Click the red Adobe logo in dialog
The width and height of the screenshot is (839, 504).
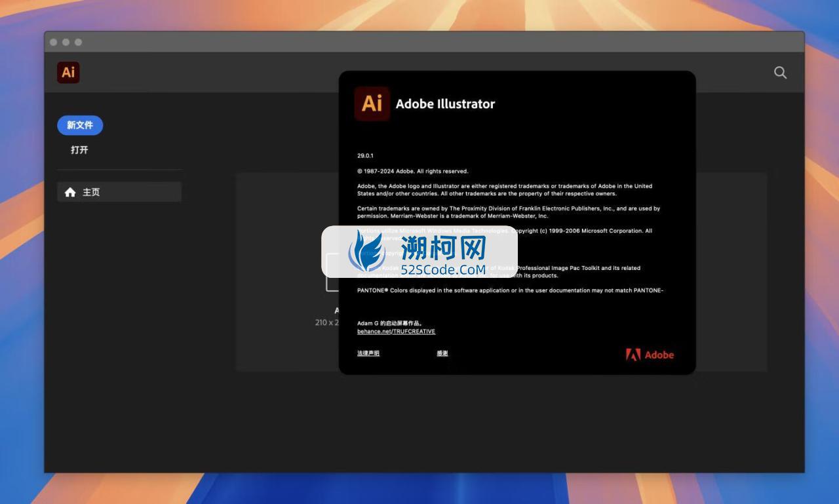pos(650,355)
